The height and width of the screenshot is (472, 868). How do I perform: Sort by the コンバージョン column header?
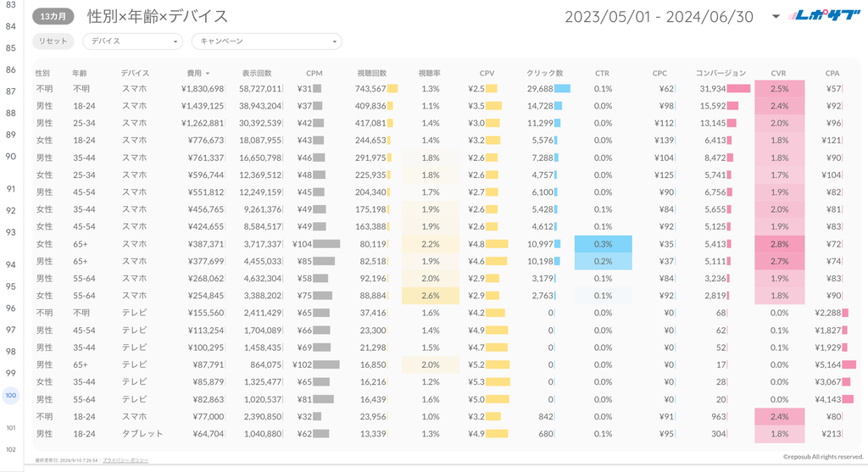click(x=721, y=74)
